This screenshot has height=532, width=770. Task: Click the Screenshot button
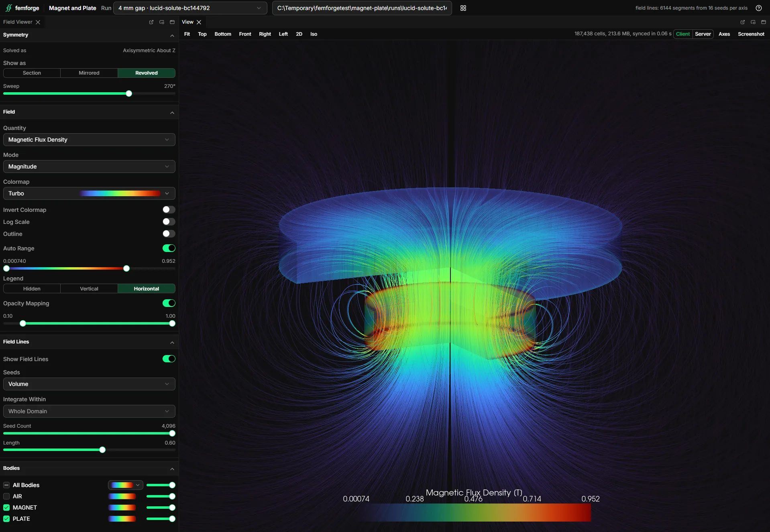(x=751, y=34)
